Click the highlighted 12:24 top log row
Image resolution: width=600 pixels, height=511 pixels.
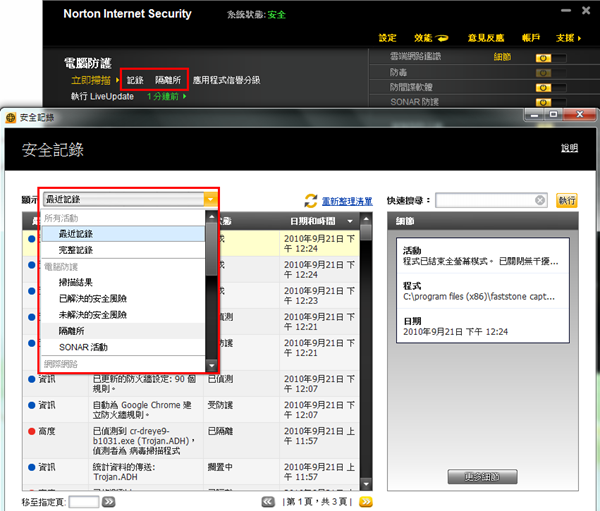coord(191,243)
